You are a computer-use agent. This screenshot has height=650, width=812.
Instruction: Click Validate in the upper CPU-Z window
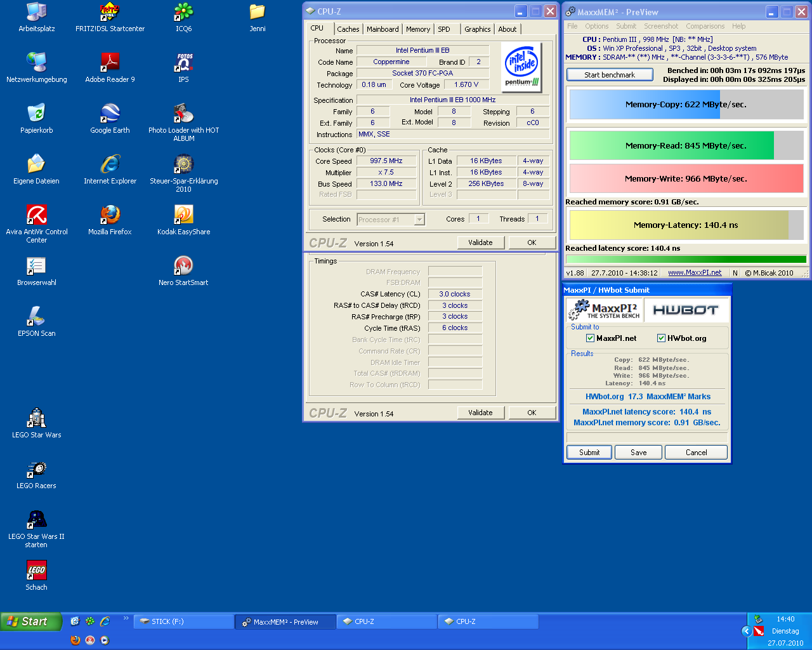(x=480, y=242)
